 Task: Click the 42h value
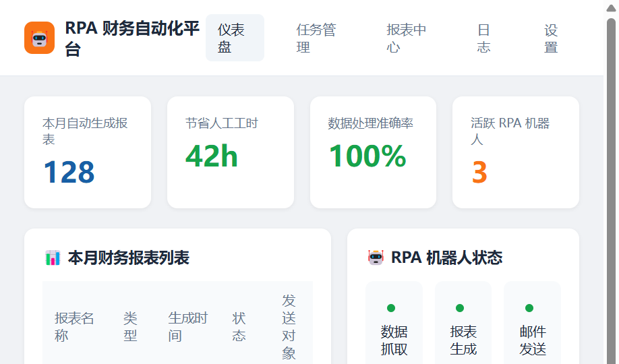click(212, 156)
